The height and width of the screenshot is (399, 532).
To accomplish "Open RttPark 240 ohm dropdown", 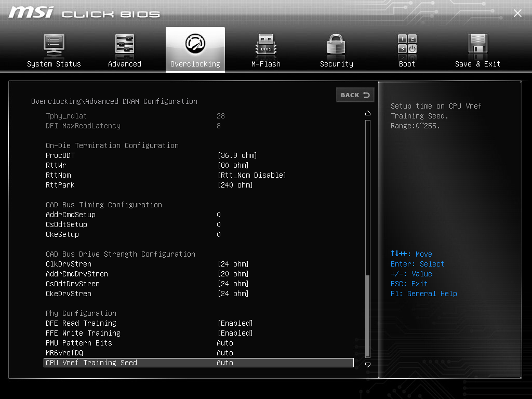I will [235, 185].
